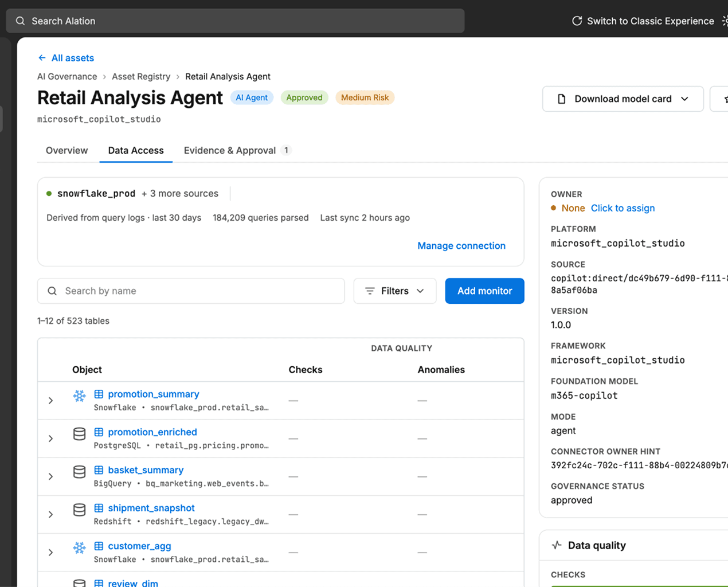This screenshot has height=587, width=728.
Task: Click the m365-copilot foundation model value
Action: pyautogui.click(x=584, y=396)
